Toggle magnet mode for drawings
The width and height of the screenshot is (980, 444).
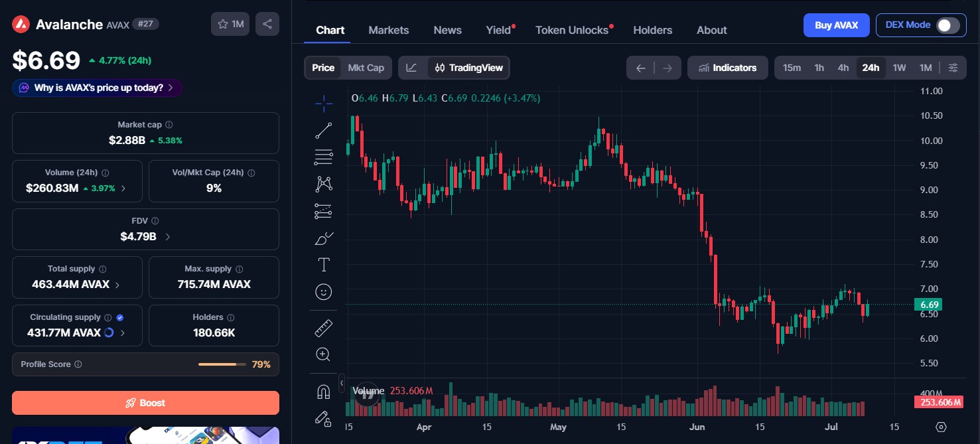pyautogui.click(x=324, y=392)
